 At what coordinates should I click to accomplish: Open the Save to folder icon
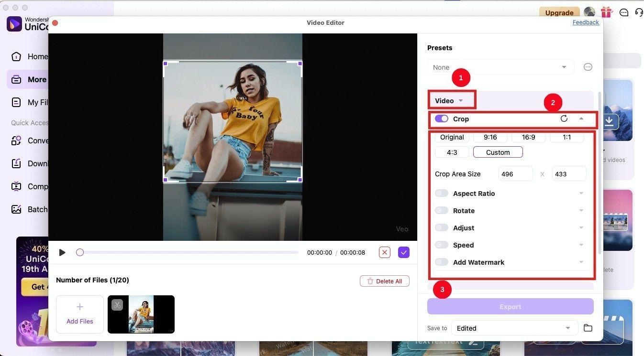588,328
